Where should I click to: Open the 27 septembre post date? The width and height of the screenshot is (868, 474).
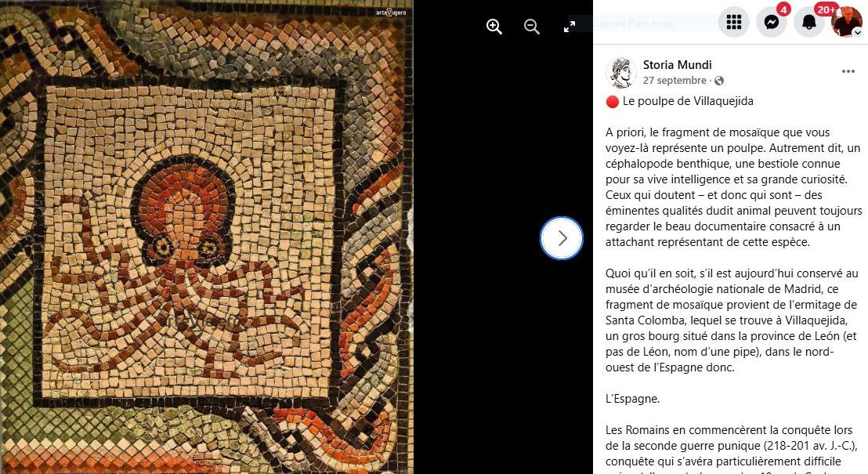[675, 81]
